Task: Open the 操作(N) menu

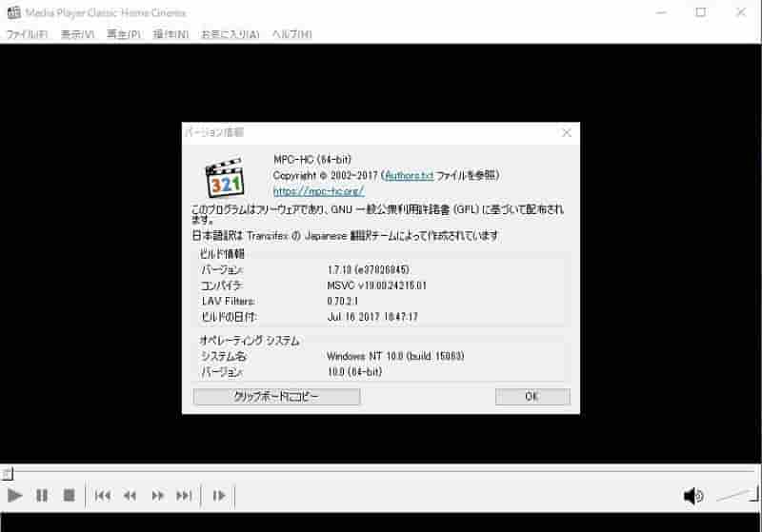Action: tap(170, 34)
